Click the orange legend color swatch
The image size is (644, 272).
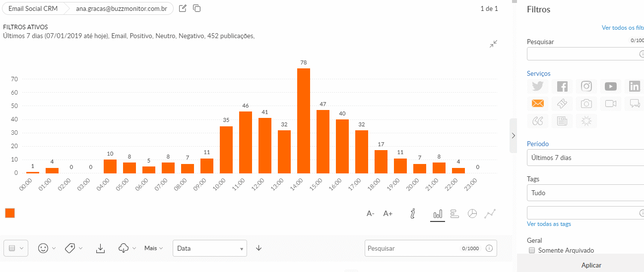(10, 213)
